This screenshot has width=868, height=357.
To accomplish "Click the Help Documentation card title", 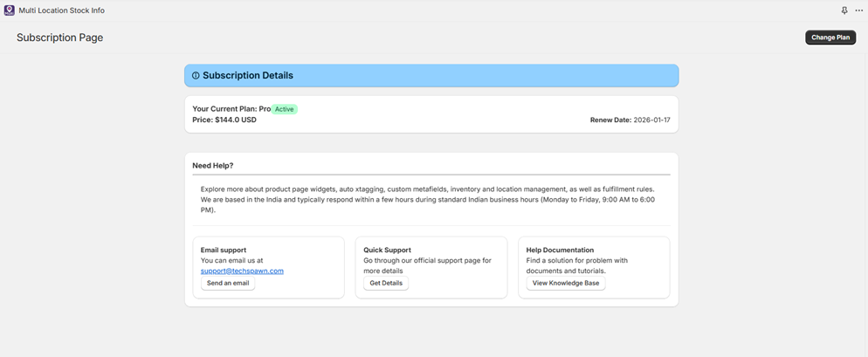I will pos(560,250).
